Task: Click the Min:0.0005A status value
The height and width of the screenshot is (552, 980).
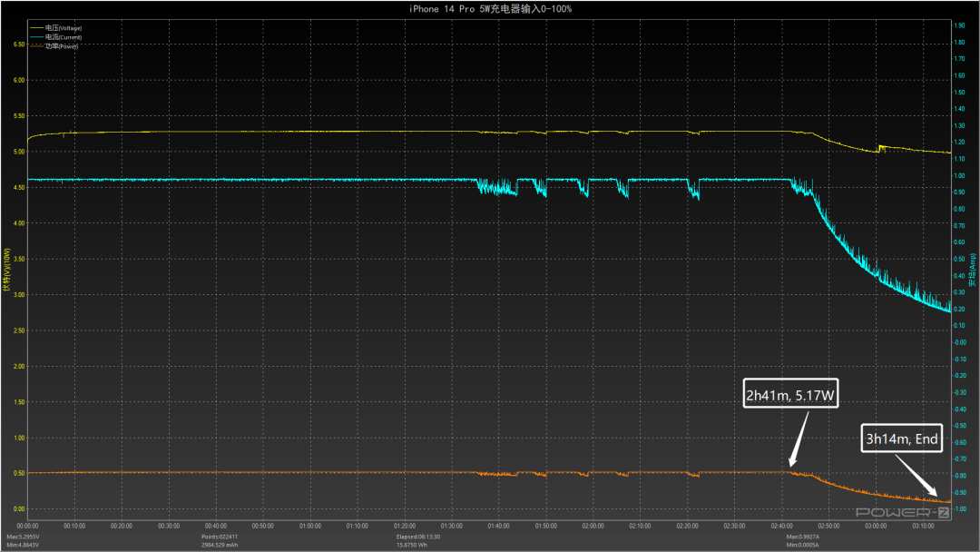Action: pyautogui.click(x=802, y=545)
